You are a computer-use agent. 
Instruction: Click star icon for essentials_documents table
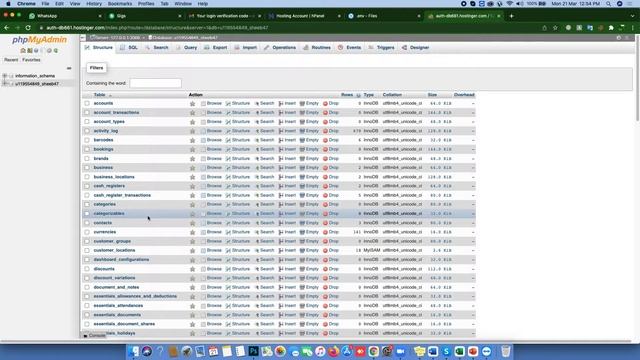tap(192, 315)
